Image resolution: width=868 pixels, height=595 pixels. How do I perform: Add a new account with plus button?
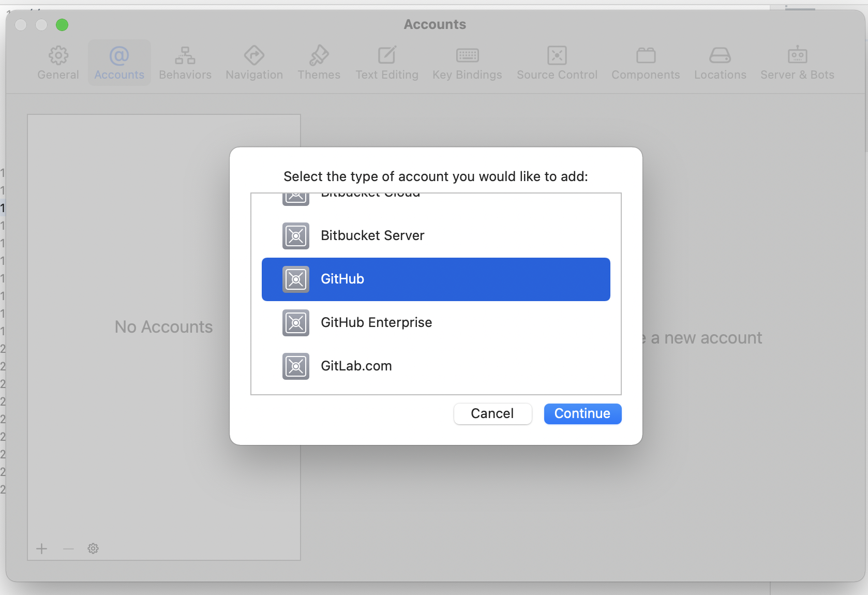[42, 548]
